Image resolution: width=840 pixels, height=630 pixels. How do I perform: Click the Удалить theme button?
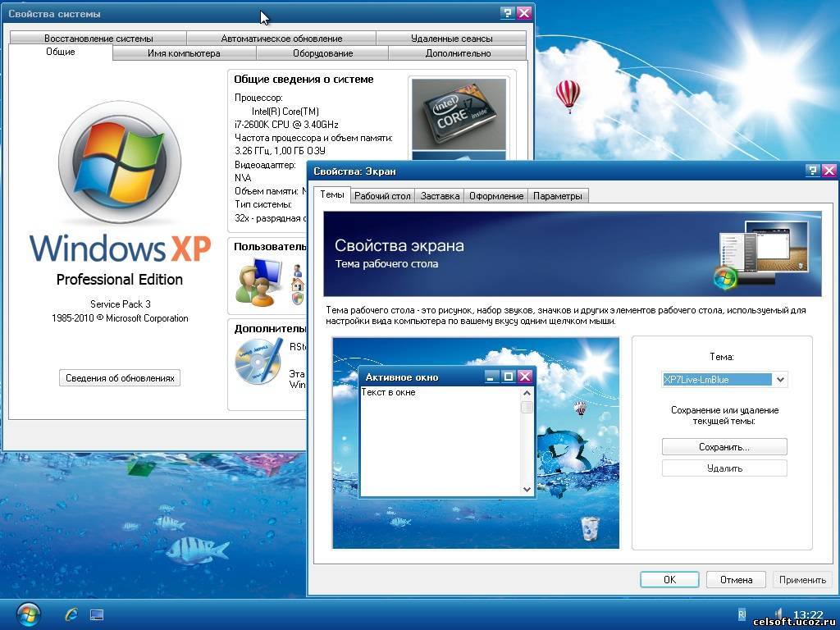tap(724, 468)
